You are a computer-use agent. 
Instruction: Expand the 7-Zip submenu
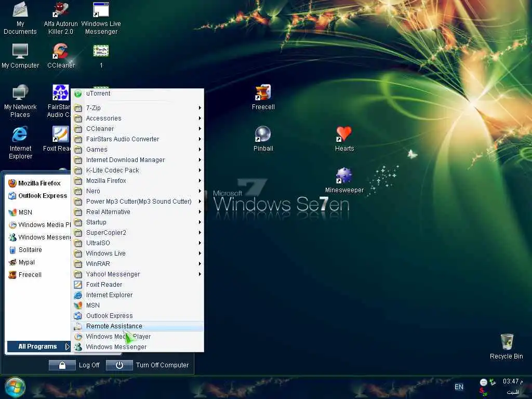(x=138, y=108)
